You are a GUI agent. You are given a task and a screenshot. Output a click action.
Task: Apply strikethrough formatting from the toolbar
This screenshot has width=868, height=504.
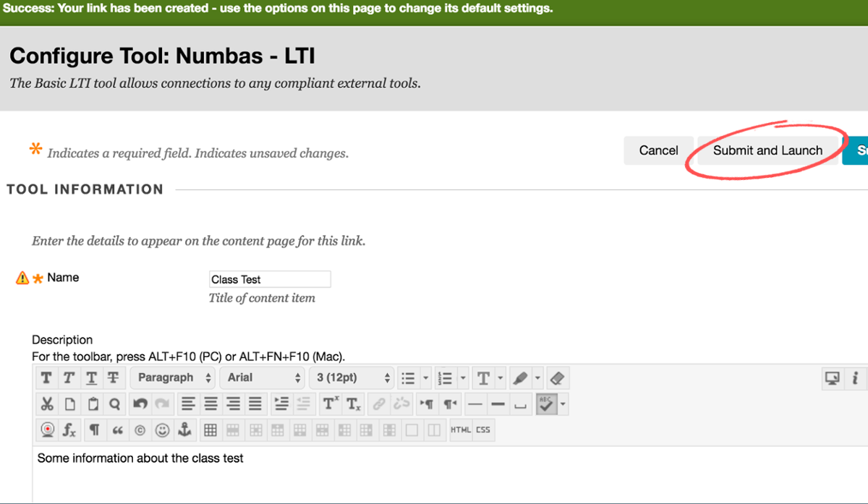click(113, 378)
